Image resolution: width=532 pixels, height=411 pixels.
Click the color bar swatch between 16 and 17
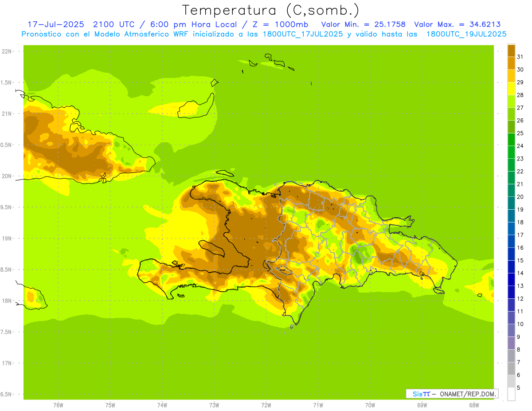[511, 241]
